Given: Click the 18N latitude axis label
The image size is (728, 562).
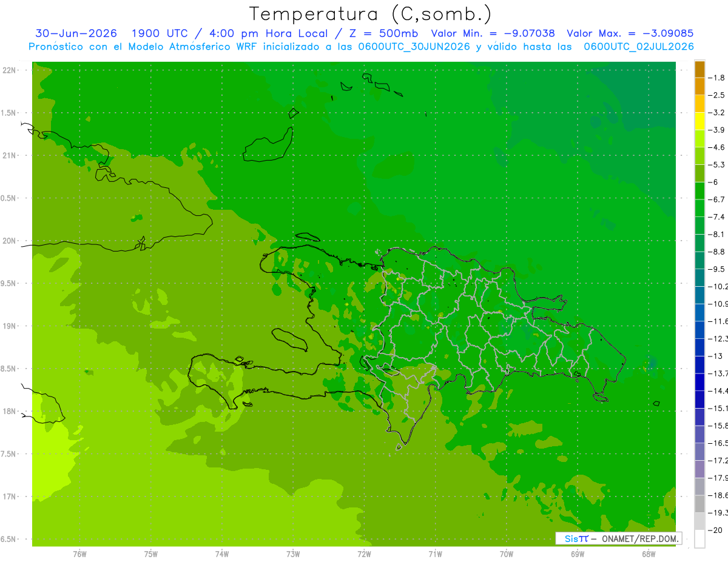Looking at the screenshot, I should coord(10,412).
